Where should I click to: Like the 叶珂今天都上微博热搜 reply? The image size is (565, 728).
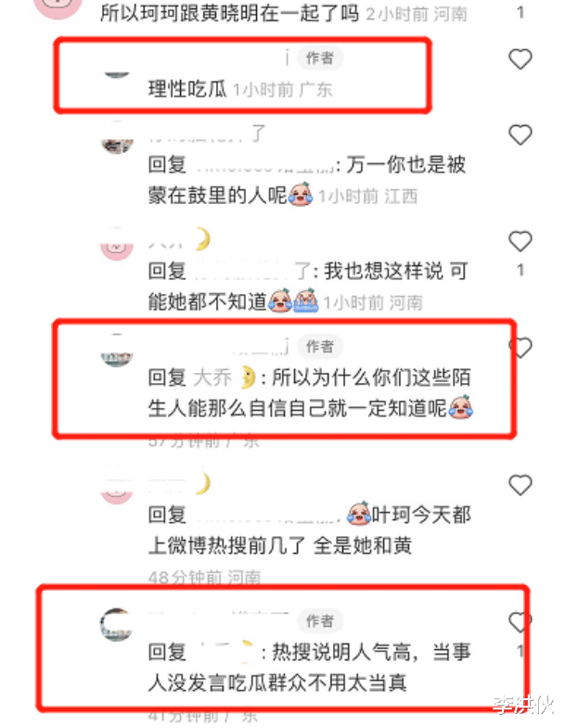coord(520,485)
